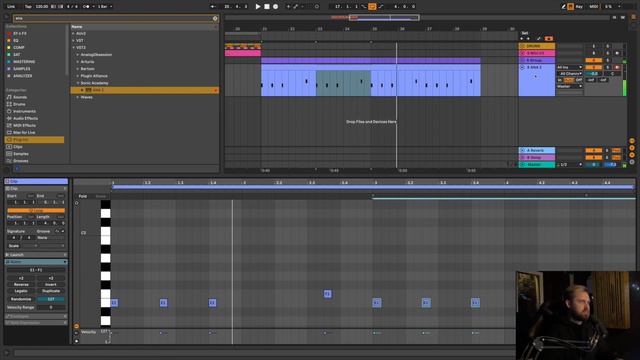640x360 pixels.
Task: Open the Grooves category
Action: [x=20, y=161]
